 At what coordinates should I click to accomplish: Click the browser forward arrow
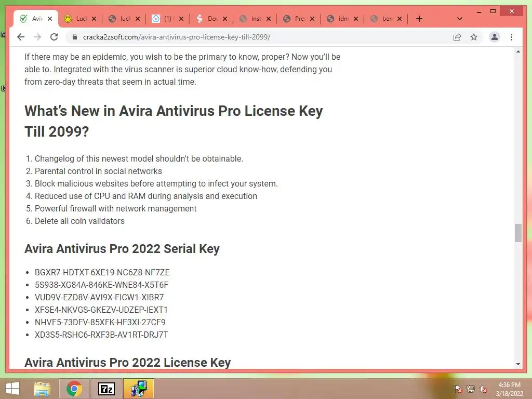click(x=37, y=37)
